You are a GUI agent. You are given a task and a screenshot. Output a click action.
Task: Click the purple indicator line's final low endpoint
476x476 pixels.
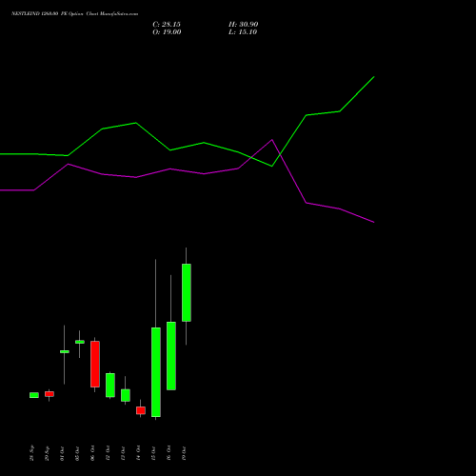click(374, 222)
